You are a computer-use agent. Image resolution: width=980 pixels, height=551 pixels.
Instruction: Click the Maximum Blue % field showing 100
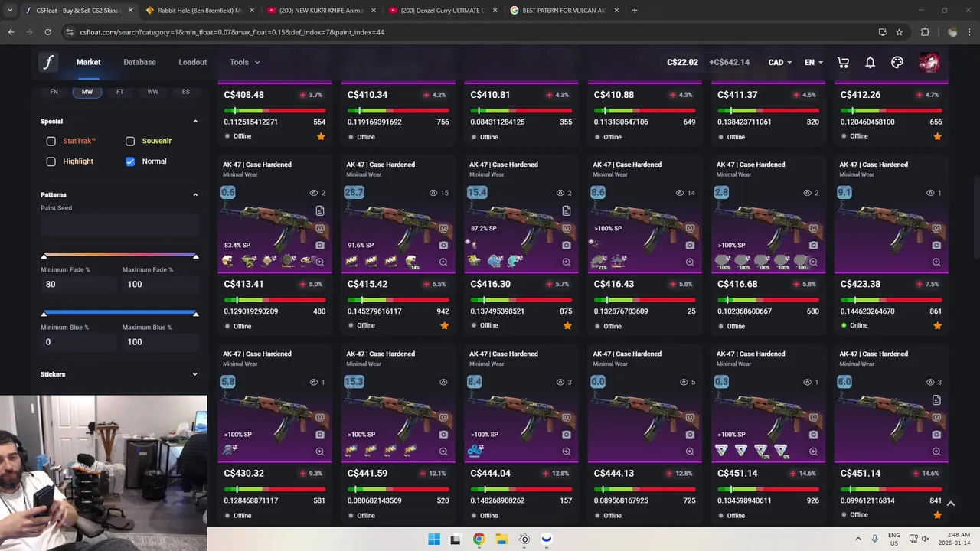click(159, 341)
